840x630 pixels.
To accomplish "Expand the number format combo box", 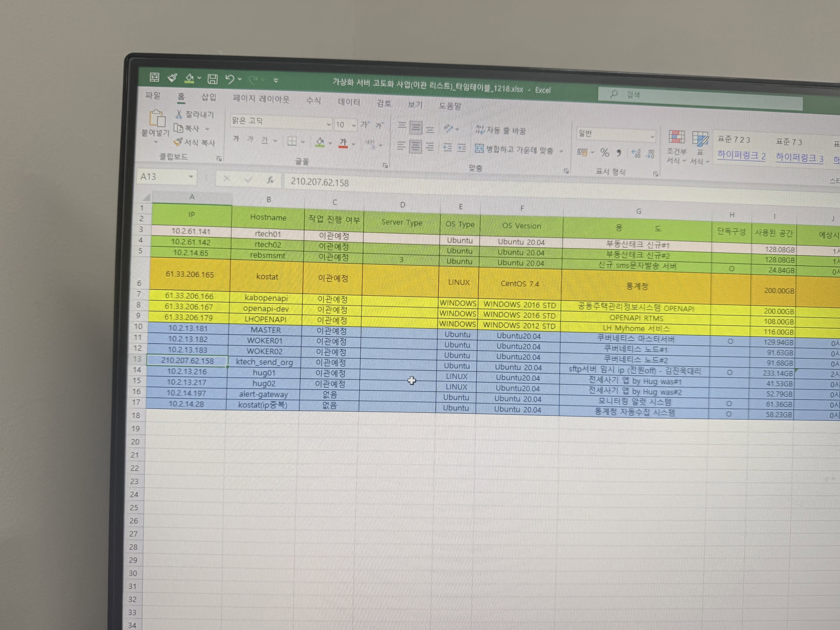I will (652, 137).
